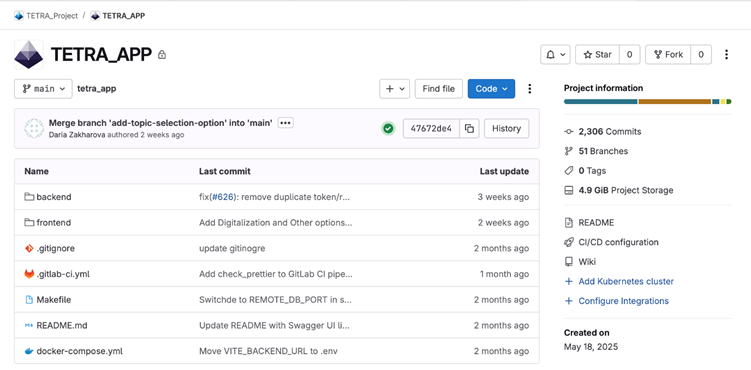View the 51 Branches
Viewport: 751px width, 370px height.
(603, 151)
